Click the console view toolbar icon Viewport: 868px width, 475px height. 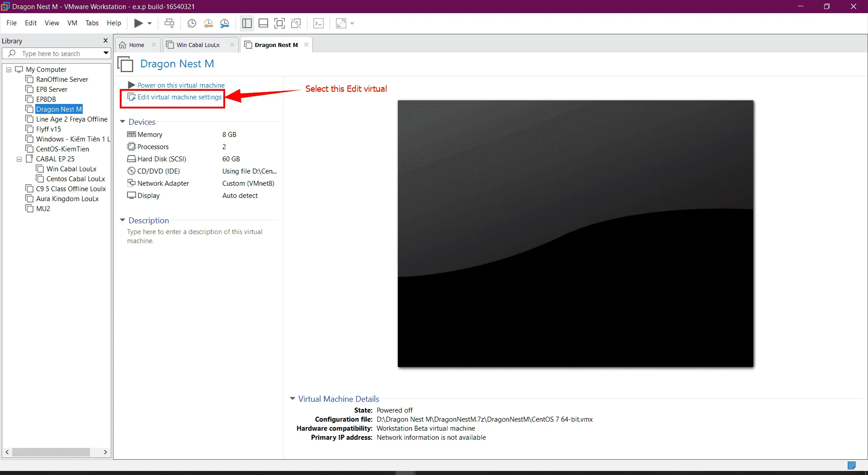[x=319, y=24]
